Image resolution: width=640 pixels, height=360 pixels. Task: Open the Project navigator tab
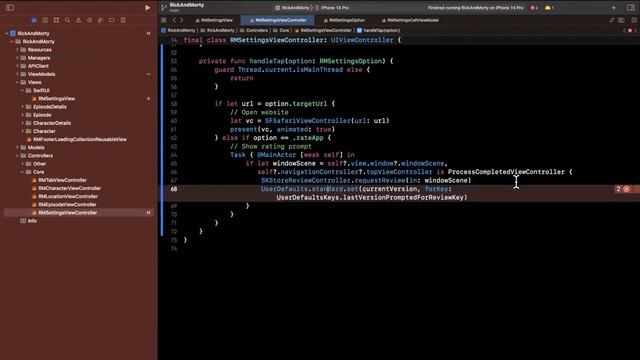click(34, 20)
